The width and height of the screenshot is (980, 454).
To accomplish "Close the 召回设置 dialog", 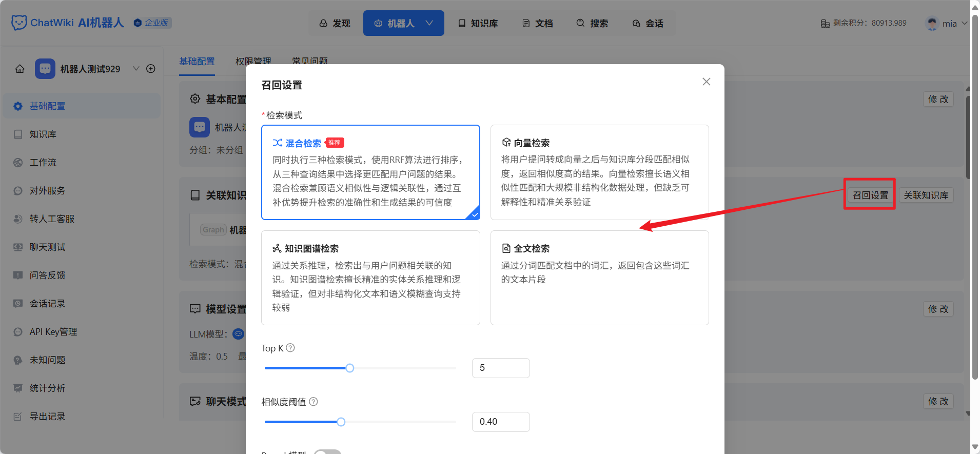I will (x=707, y=82).
